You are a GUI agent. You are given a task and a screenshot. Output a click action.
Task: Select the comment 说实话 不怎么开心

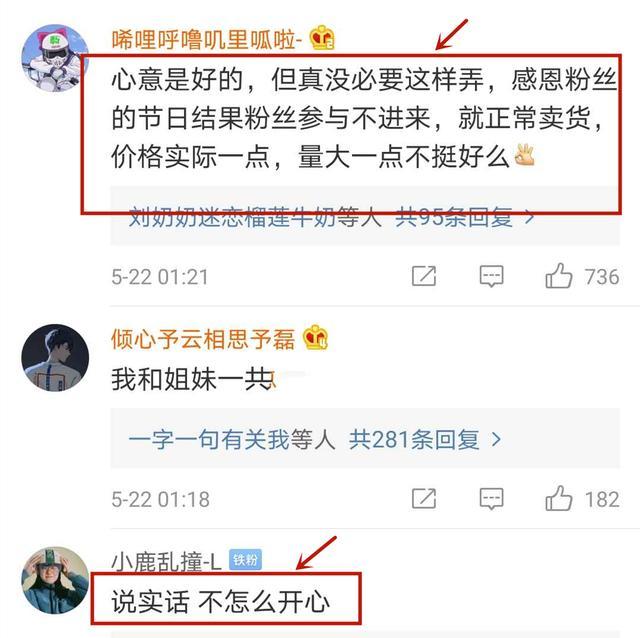[x=220, y=601]
